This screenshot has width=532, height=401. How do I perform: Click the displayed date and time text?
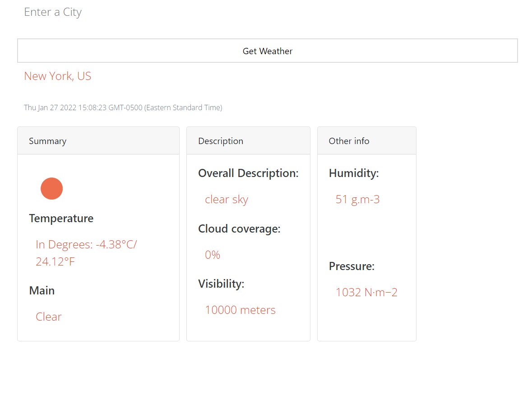click(123, 107)
